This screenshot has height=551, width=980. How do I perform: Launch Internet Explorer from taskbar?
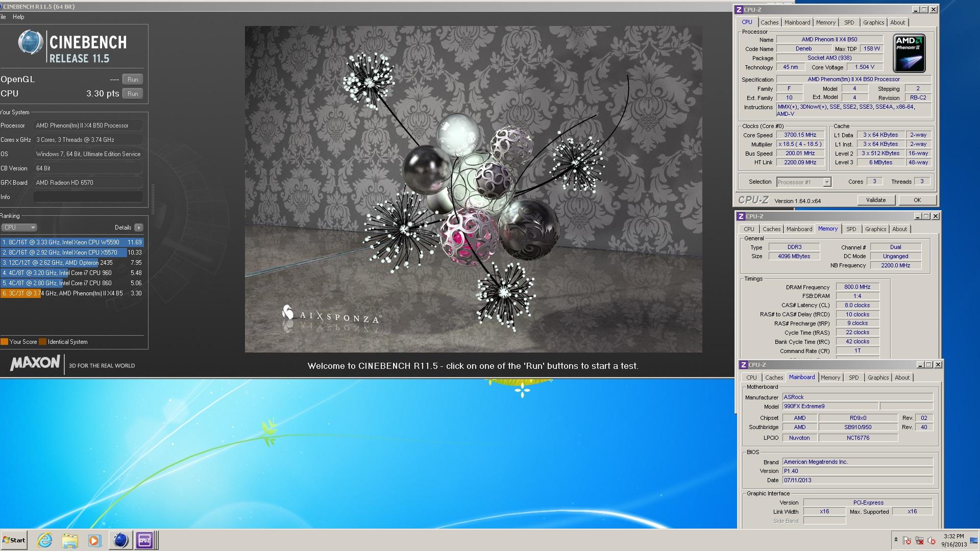click(x=45, y=540)
